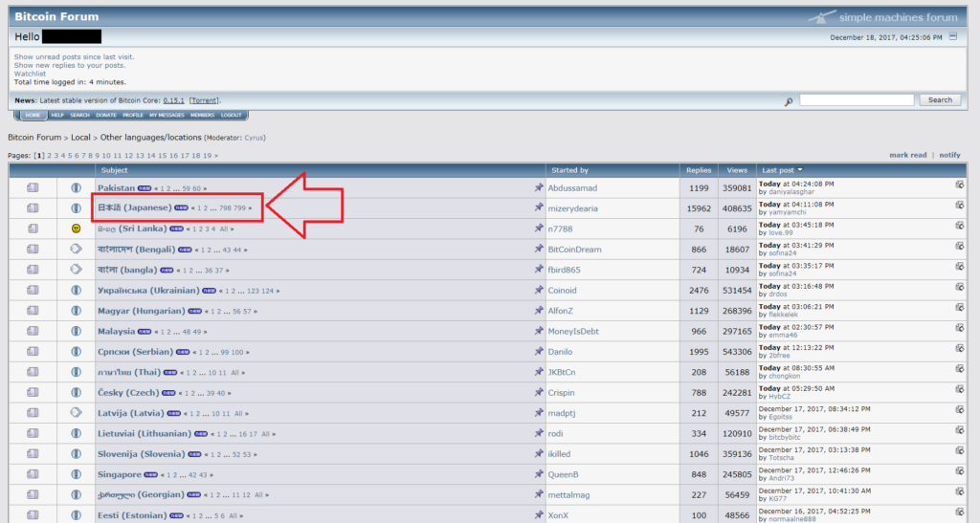
Task: Click the smiley icon beside Sri Lanka thread
Action: pyautogui.click(x=76, y=229)
